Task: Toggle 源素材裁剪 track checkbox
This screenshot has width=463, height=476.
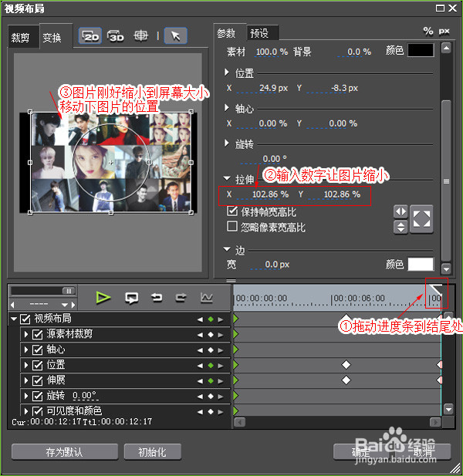Action: 37,334
